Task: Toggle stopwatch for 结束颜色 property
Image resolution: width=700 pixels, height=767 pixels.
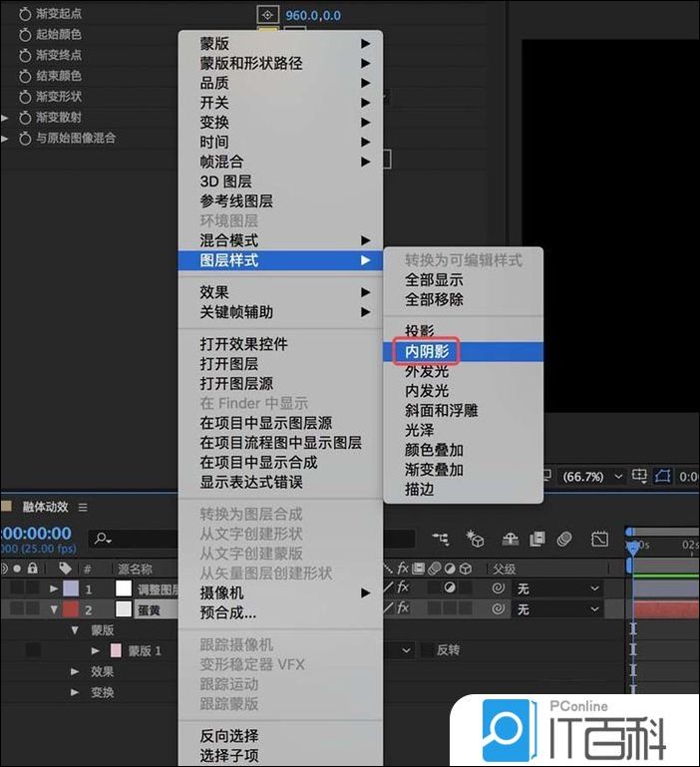Action: tap(25, 77)
